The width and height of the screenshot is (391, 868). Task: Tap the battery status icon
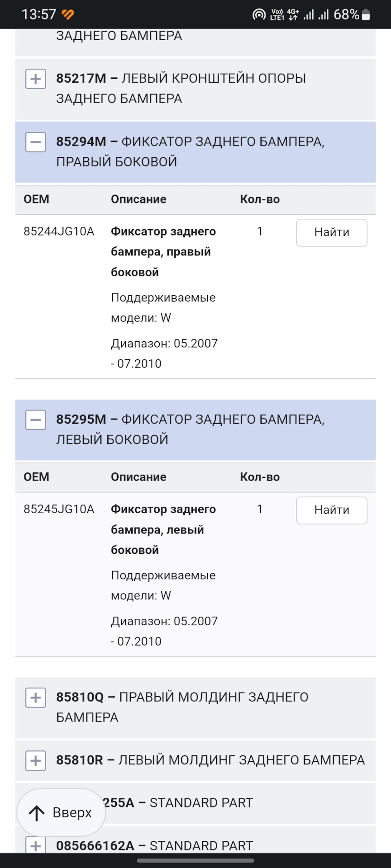click(x=366, y=15)
